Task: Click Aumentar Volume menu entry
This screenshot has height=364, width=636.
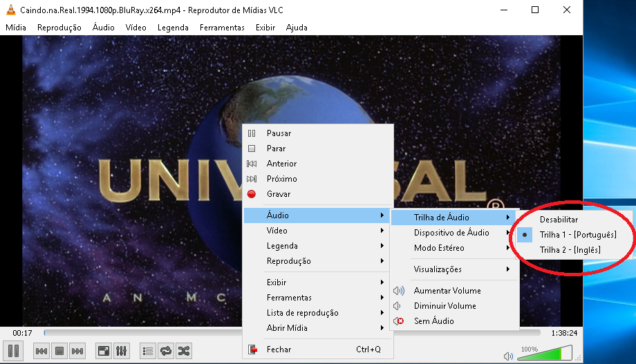Action: (455, 291)
